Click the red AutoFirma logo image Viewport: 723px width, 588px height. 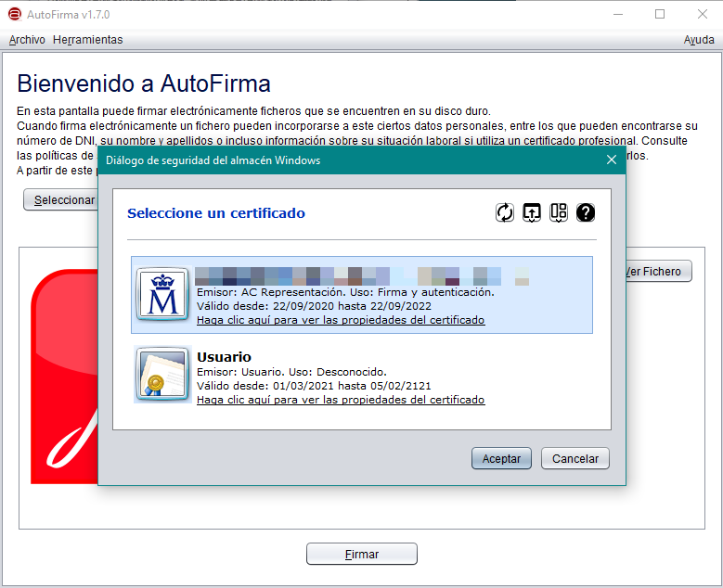coord(65,377)
